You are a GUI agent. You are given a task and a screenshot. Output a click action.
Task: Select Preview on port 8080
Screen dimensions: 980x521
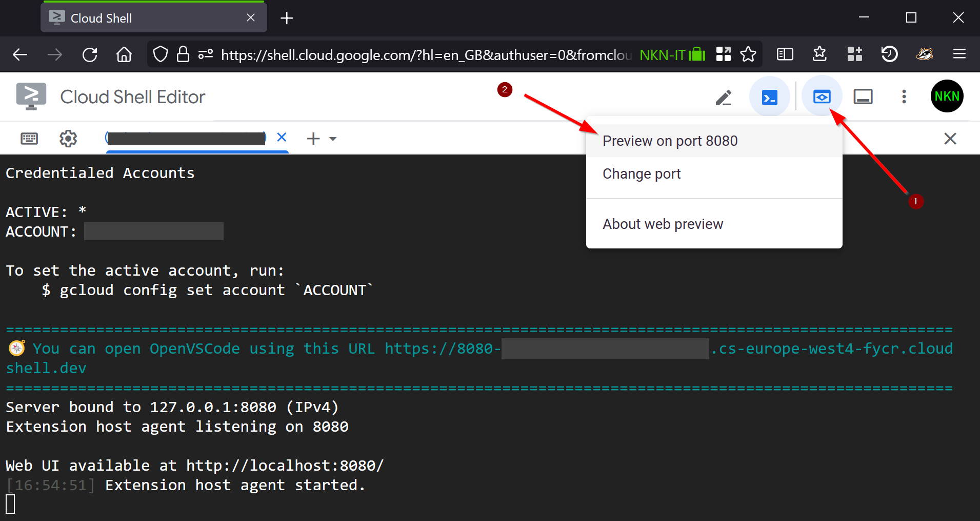(x=714, y=141)
